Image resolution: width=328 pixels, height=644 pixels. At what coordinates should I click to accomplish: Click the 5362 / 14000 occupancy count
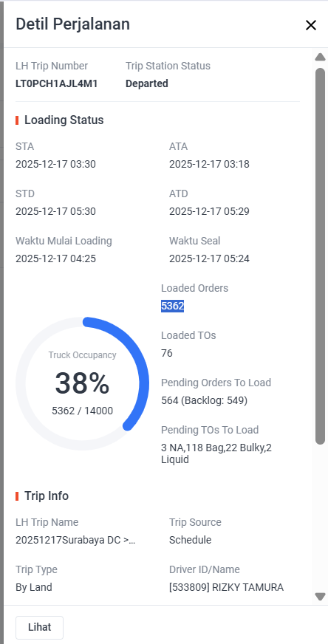pos(82,411)
